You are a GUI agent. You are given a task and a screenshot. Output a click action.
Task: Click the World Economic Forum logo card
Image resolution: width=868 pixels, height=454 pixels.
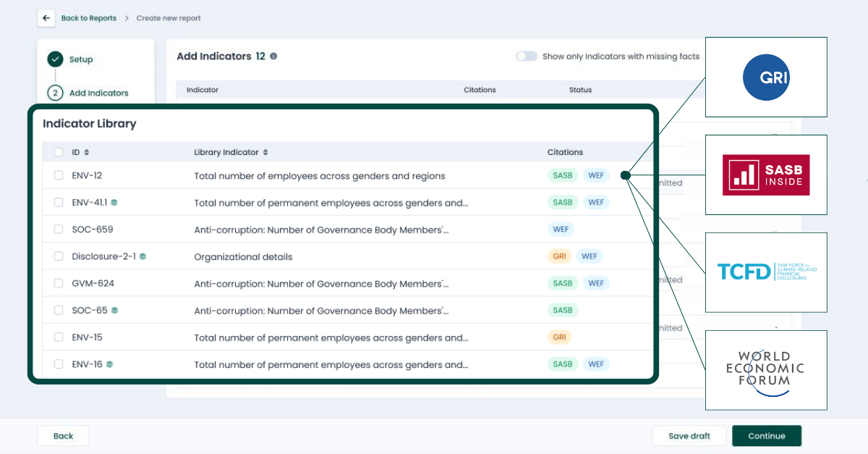point(766,370)
